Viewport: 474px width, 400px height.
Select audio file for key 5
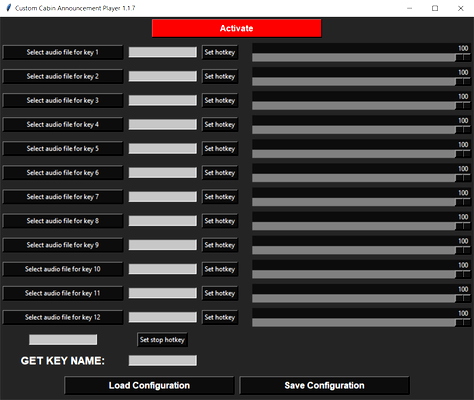point(63,149)
